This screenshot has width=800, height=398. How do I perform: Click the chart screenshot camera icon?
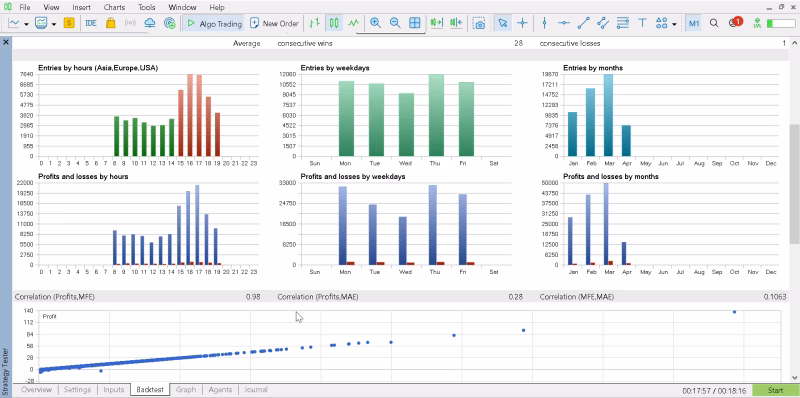click(x=479, y=23)
